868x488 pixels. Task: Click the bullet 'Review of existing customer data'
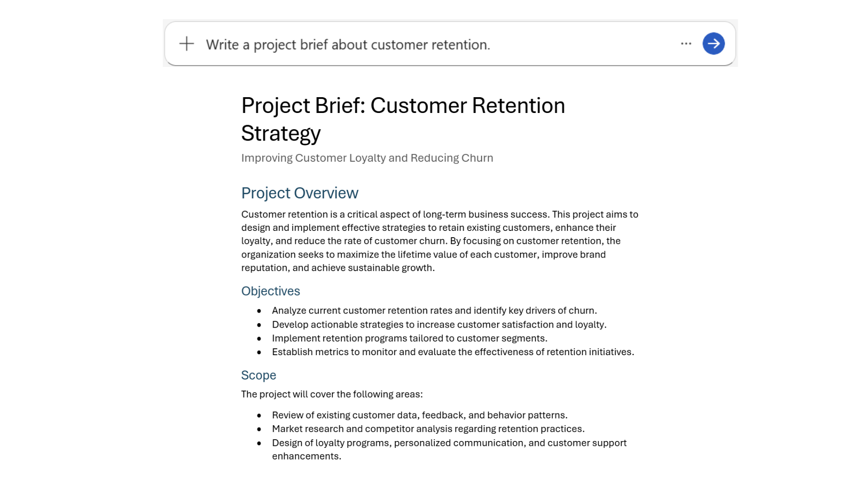pyautogui.click(x=419, y=415)
